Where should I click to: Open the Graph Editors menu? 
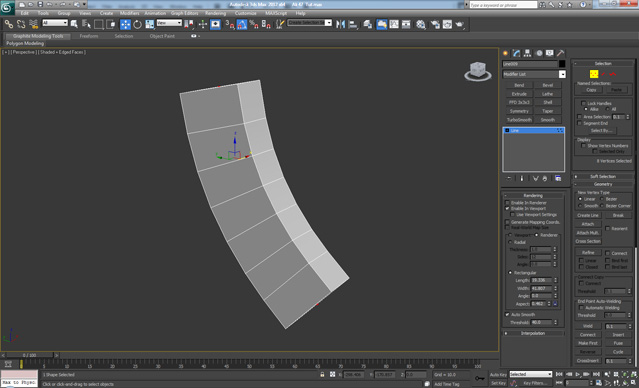point(184,13)
